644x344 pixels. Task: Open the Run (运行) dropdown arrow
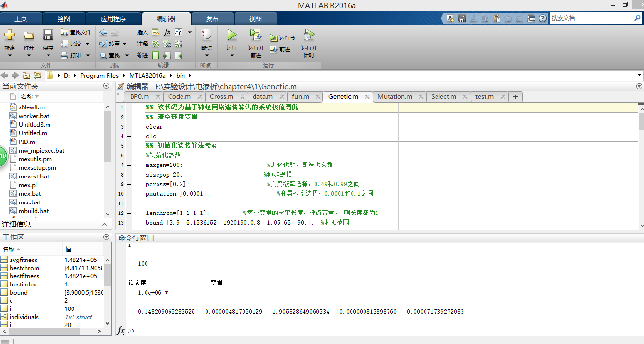coord(232,55)
